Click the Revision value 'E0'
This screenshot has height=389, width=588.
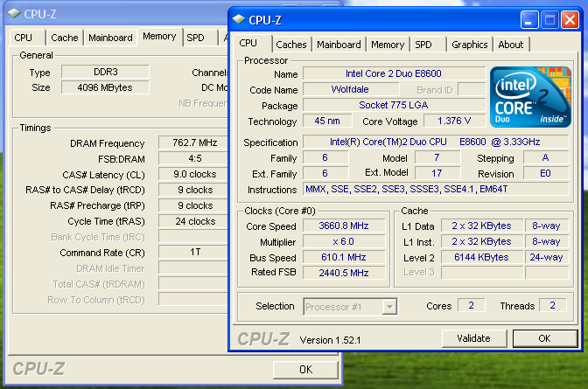pos(546,173)
